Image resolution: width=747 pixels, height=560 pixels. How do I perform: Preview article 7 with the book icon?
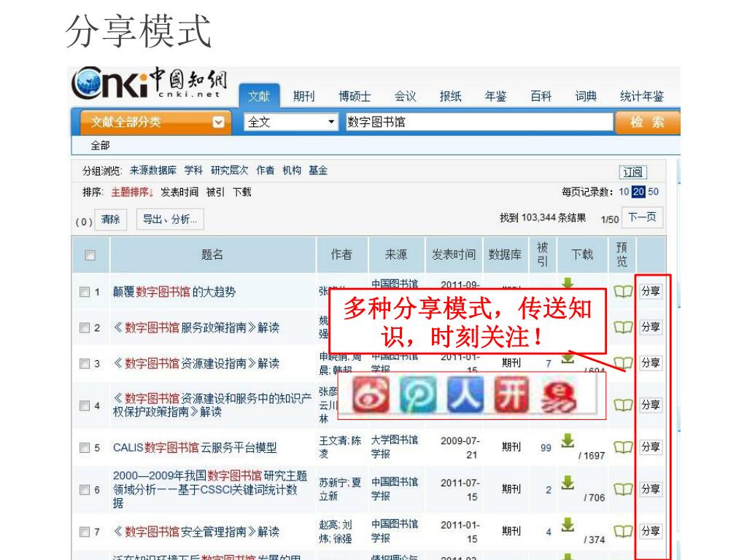coord(623,531)
